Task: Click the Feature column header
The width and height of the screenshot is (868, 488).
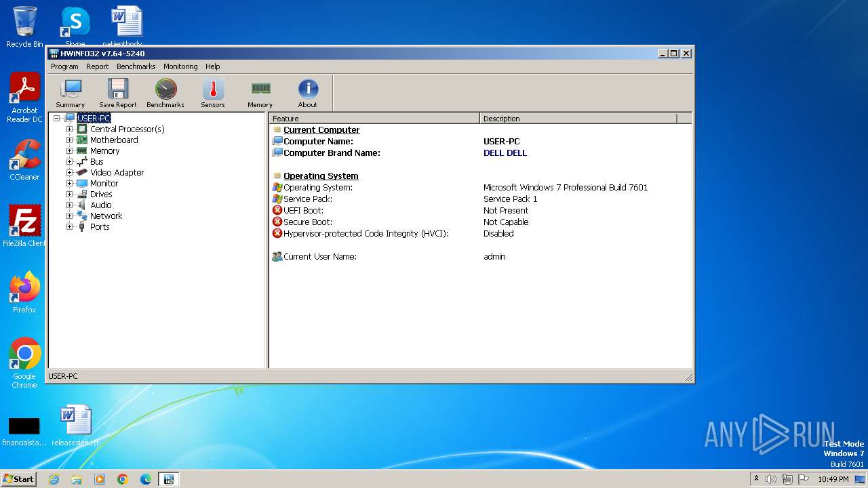Action: tap(374, 119)
